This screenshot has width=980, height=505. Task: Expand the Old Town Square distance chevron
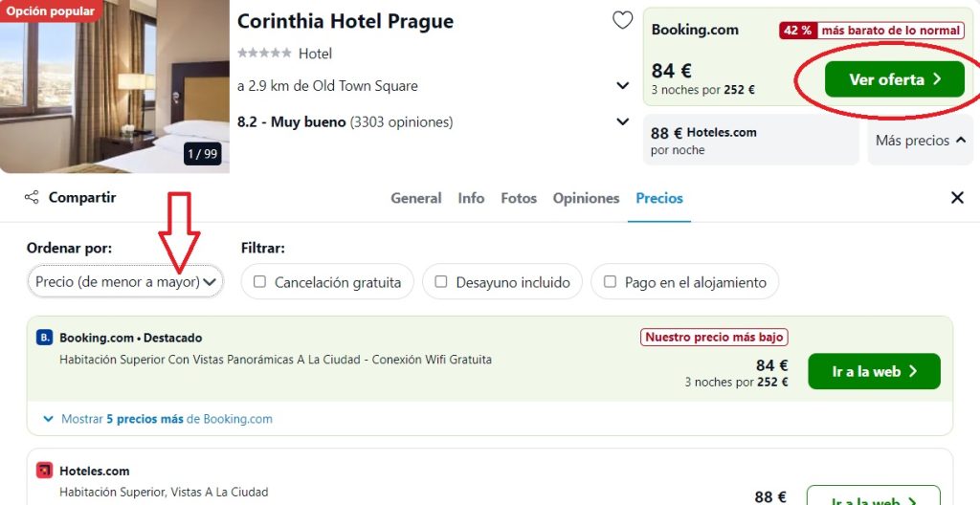click(622, 86)
